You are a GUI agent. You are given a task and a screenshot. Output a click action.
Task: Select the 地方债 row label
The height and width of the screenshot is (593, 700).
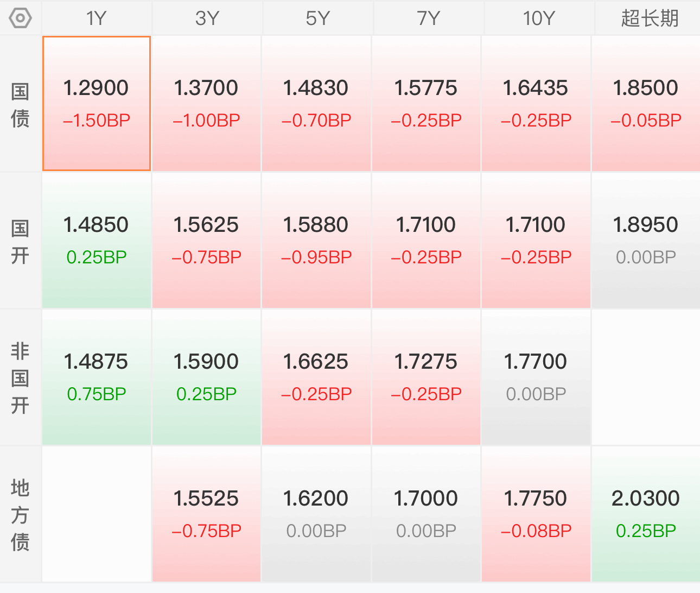coord(20,514)
